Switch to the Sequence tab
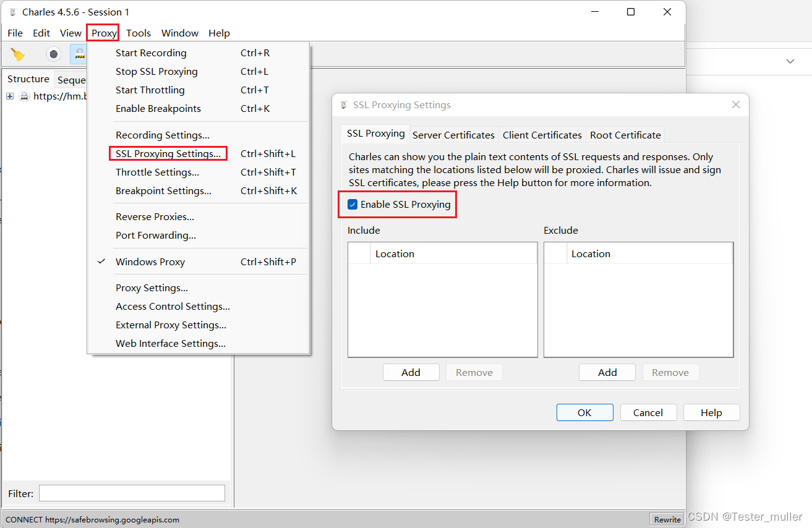The image size is (812, 528). coord(71,80)
